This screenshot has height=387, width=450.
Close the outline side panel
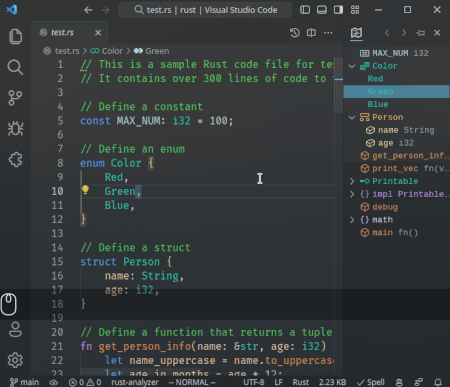tap(437, 33)
